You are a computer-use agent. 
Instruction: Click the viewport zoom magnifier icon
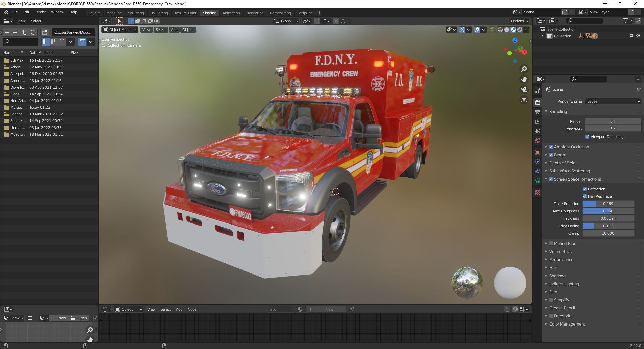pos(524,69)
